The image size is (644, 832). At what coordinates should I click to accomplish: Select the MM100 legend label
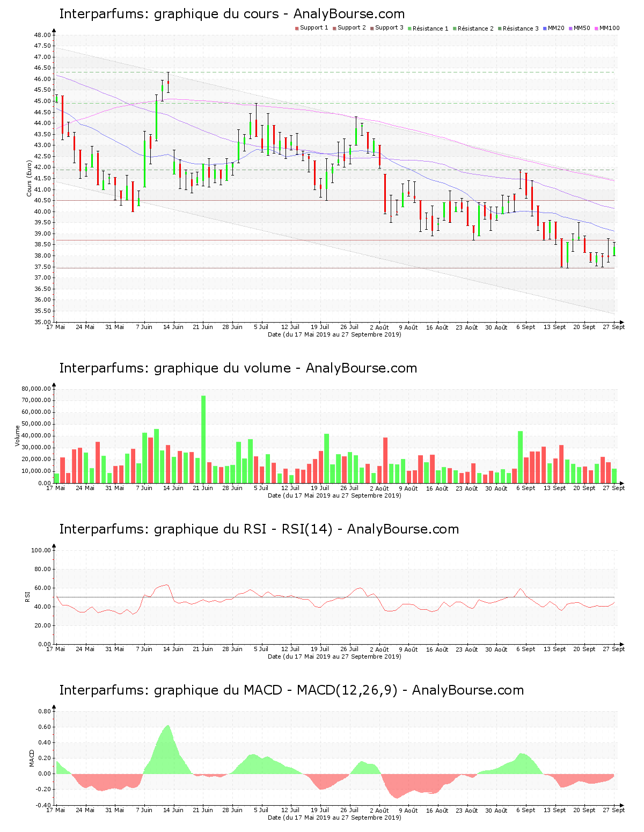[610, 27]
